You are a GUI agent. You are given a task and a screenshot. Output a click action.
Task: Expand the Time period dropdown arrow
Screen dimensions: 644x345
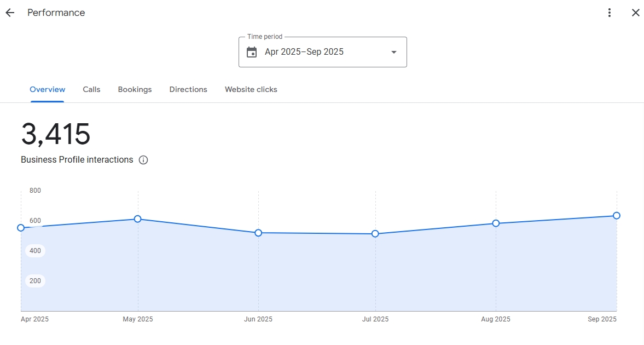pyautogui.click(x=393, y=52)
